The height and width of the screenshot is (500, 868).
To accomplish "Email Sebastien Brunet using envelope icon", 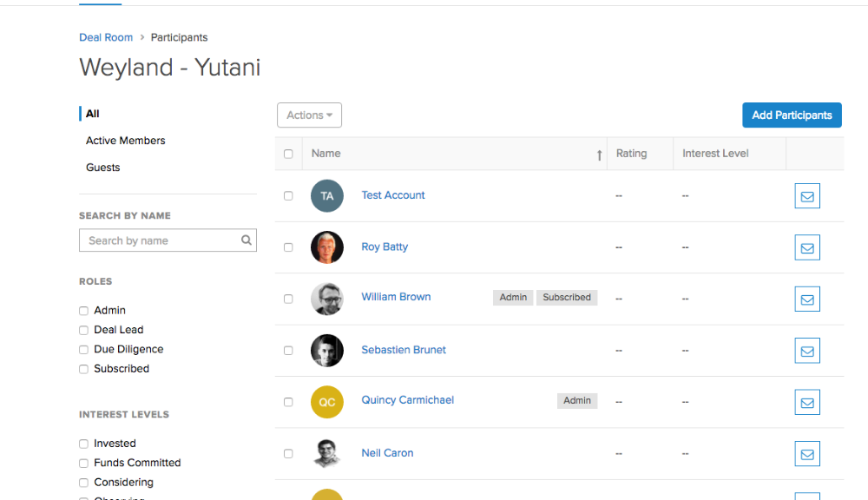I will [x=807, y=351].
